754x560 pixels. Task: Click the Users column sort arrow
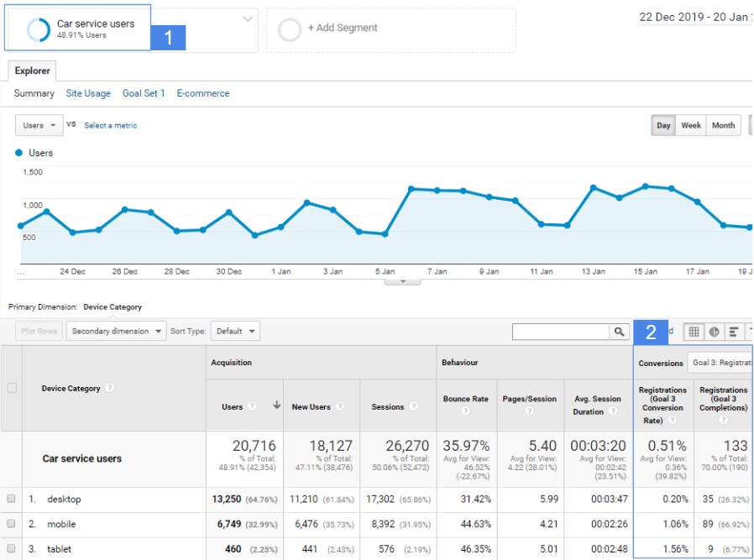(276, 406)
